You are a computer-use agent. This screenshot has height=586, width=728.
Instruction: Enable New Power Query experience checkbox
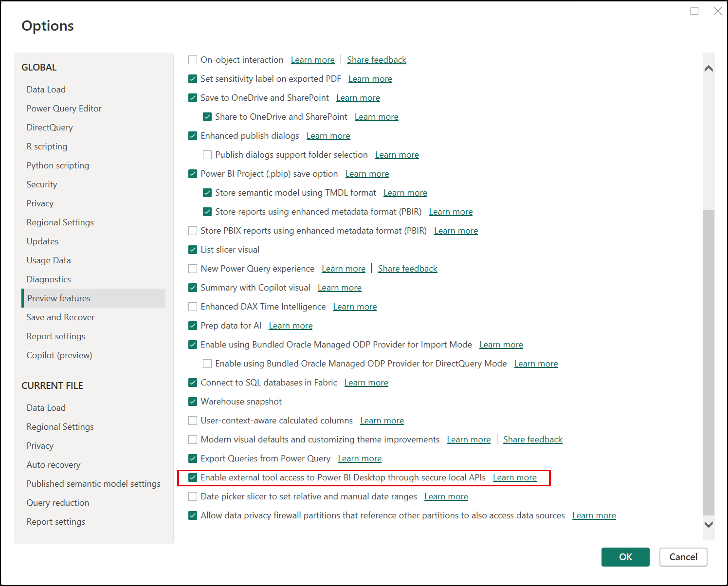(192, 269)
